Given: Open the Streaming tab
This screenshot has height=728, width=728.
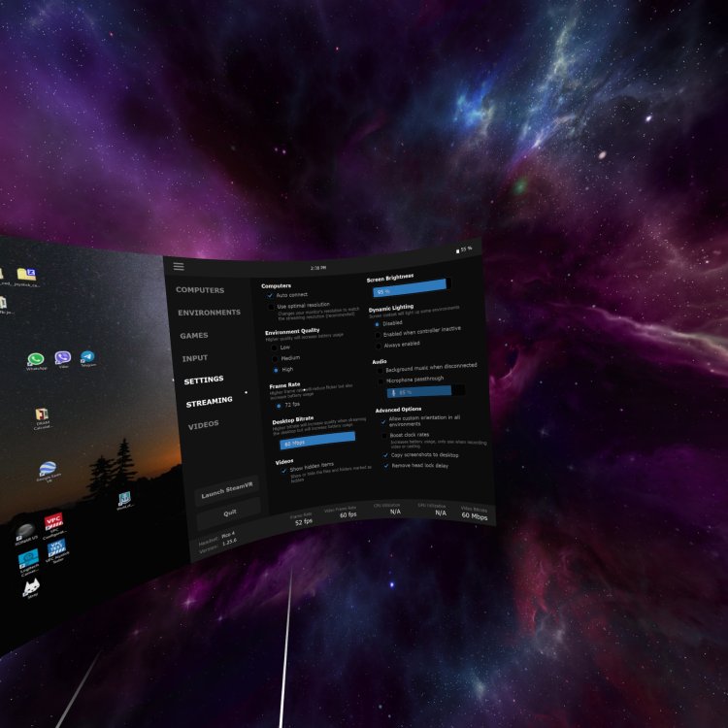Looking at the screenshot, I should [x=210, y=402].
